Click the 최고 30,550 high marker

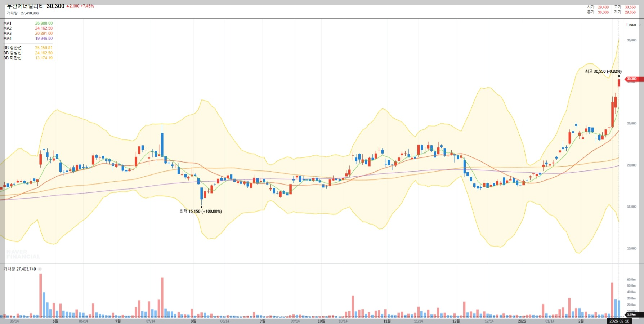pyautogui.click(x=603, y=71)
